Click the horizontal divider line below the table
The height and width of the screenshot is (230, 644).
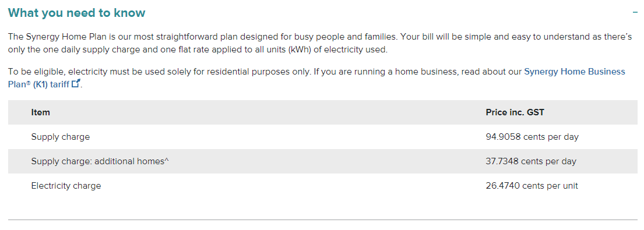(x=323, y=220)
